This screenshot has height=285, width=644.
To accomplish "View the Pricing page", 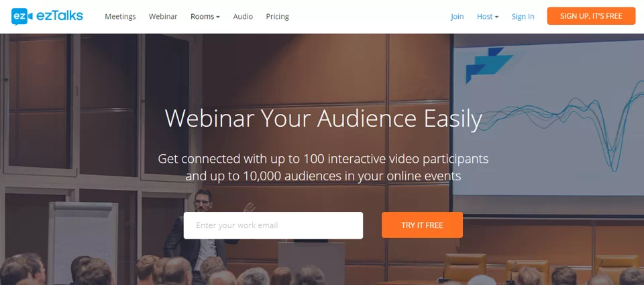I will (277, 17).
